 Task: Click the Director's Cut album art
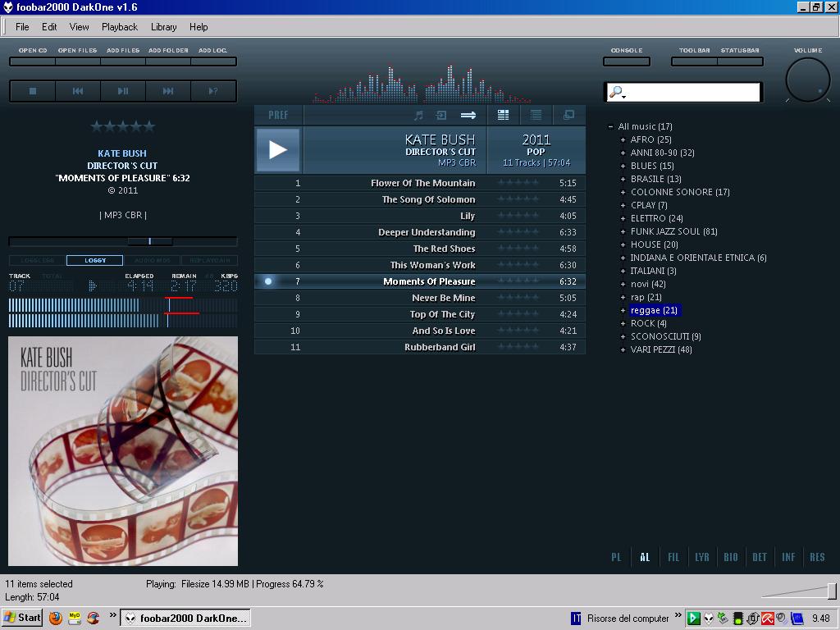[x=123, y=451]
